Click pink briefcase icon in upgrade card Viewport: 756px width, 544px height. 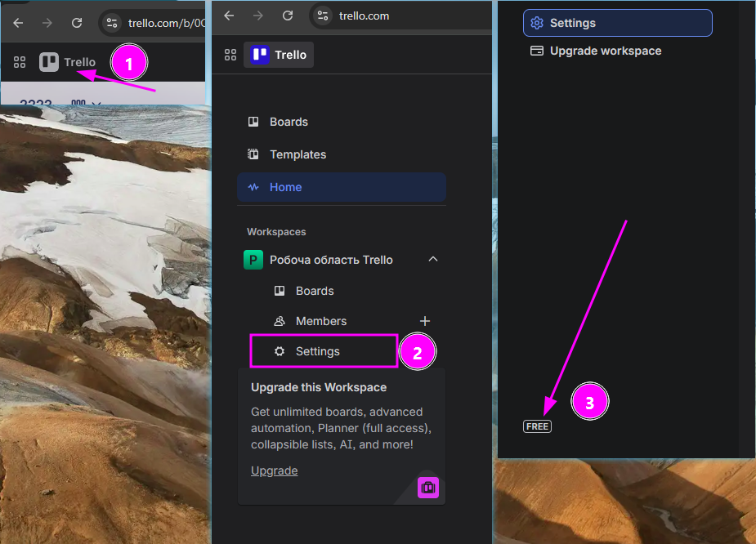coord(428,488)
